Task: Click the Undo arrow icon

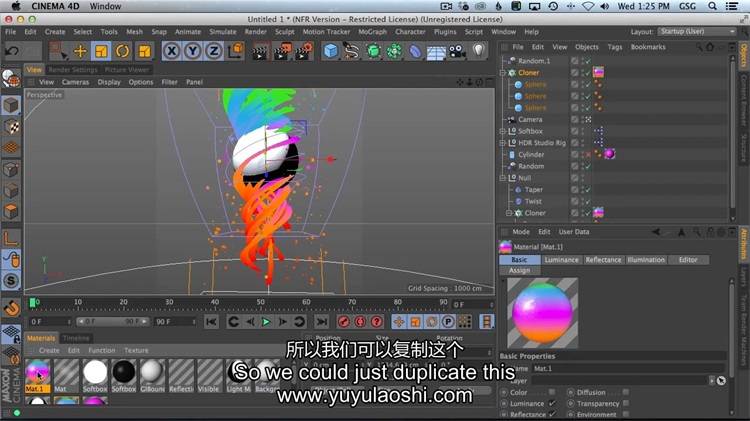Action: point(12,51)
